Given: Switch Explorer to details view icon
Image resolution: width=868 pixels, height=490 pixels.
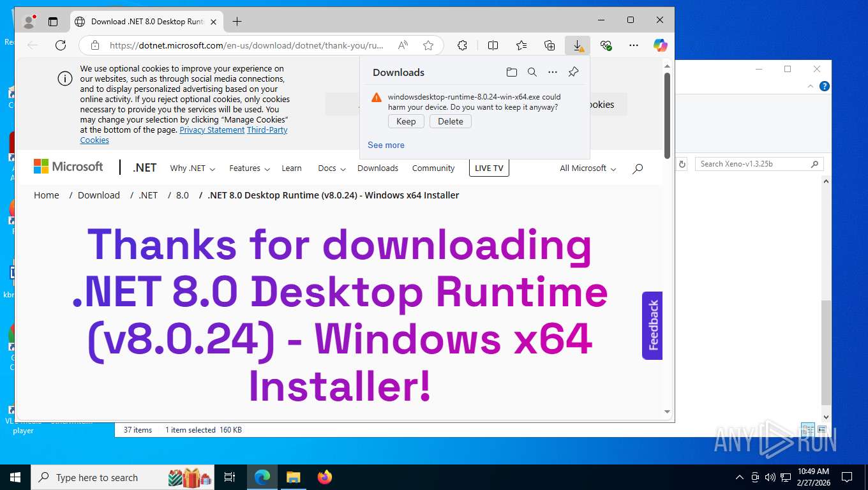Looking at the screenshot, I should (x=807, y=429).
